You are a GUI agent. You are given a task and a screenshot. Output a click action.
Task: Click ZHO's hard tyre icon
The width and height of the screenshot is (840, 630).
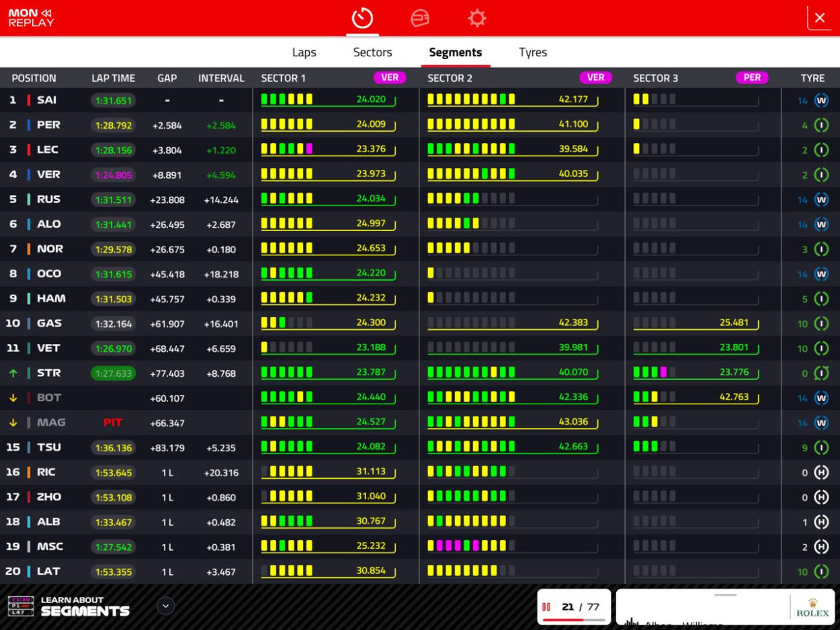(821, 497)
